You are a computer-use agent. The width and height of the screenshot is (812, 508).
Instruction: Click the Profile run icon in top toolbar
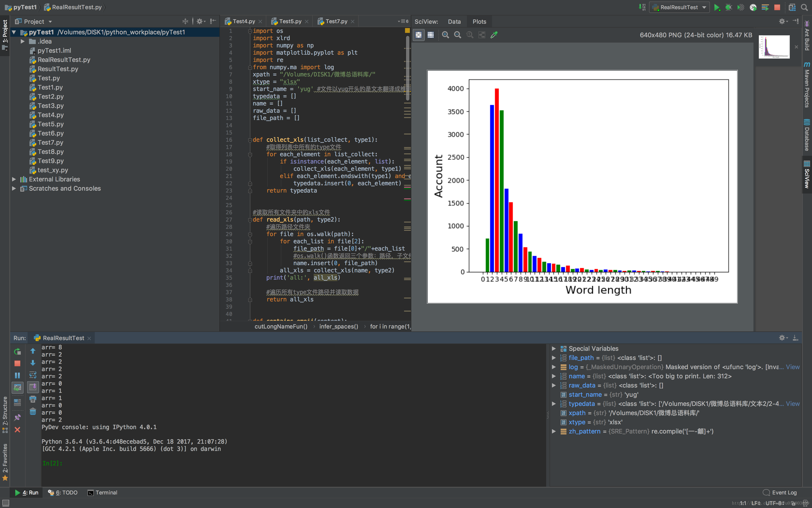point(753,7)
